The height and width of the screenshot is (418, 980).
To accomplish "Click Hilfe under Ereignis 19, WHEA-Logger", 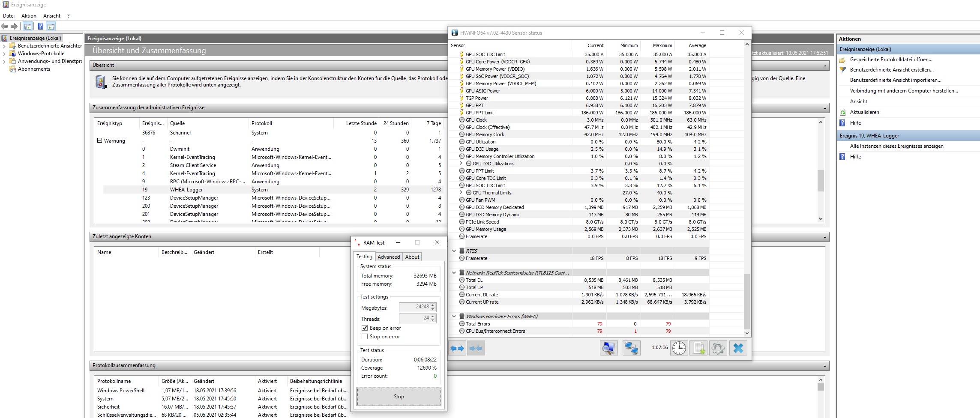I will (855, 157).
